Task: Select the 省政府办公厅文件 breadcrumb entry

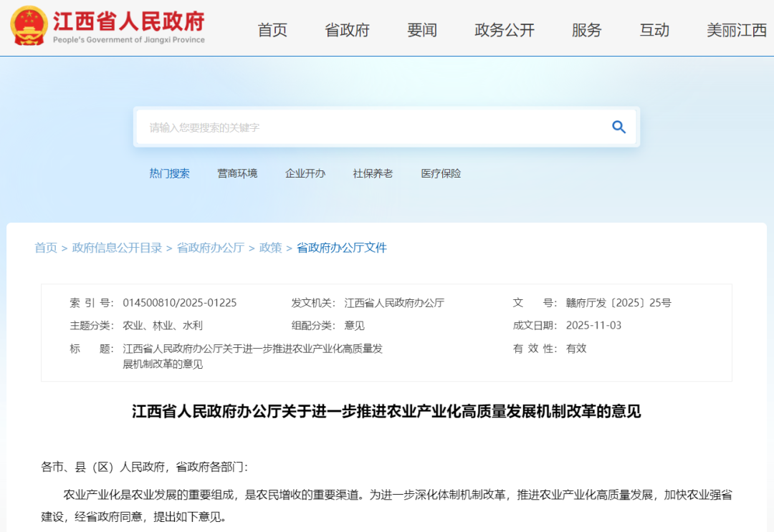Action: (340, 247)
